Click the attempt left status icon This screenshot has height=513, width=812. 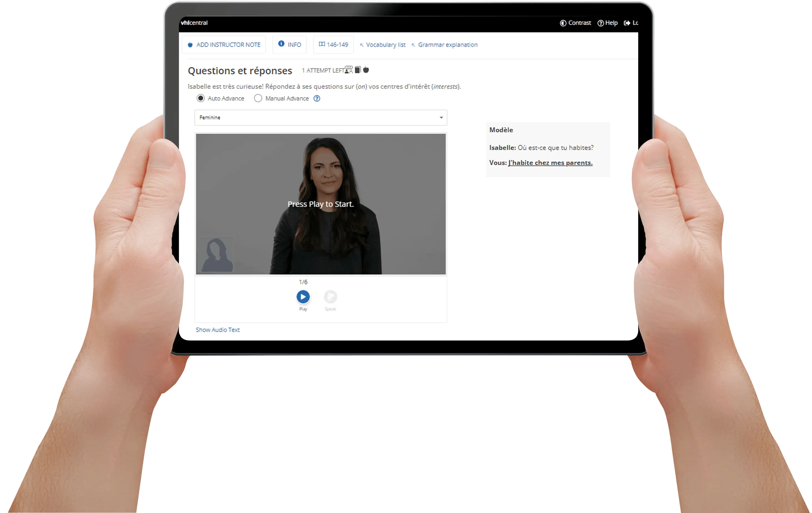[x=349, y=70]
